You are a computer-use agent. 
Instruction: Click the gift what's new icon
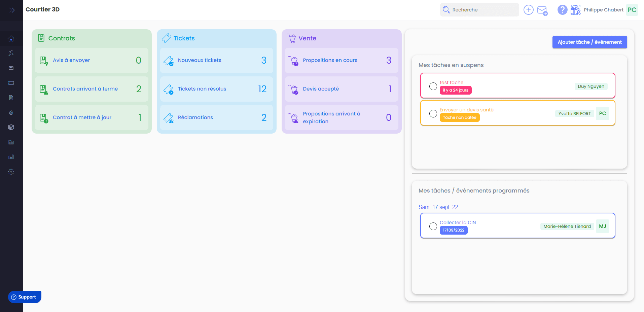click(x=575, y=10)
